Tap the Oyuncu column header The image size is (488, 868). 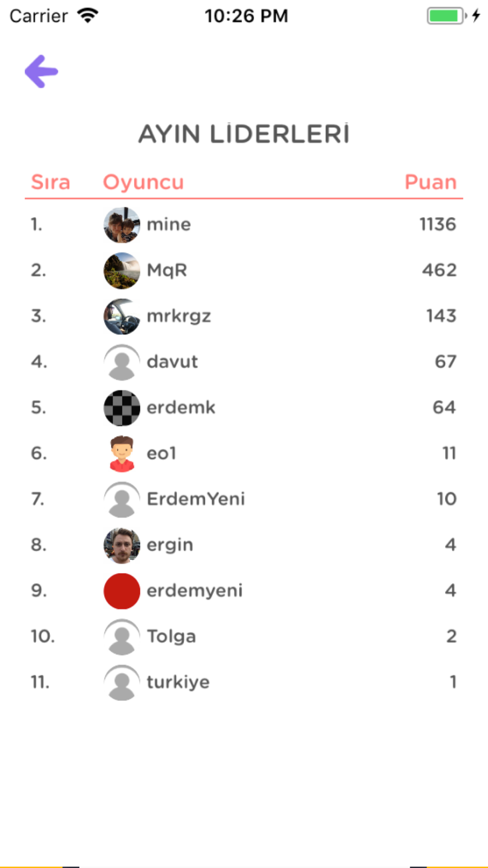pyautogui.click(x=143, y=183)
